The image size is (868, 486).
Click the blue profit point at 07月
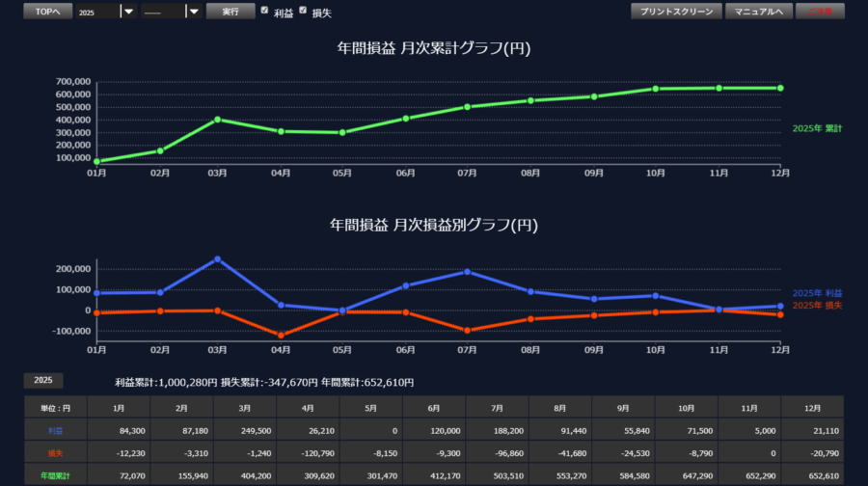(468, 272)
